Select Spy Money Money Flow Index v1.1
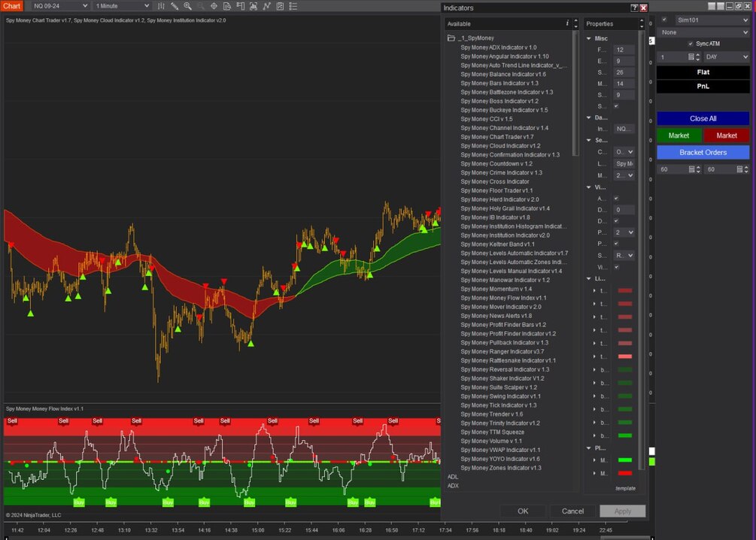The width and height of the screenshot is (756, 540). click(503, 298)
